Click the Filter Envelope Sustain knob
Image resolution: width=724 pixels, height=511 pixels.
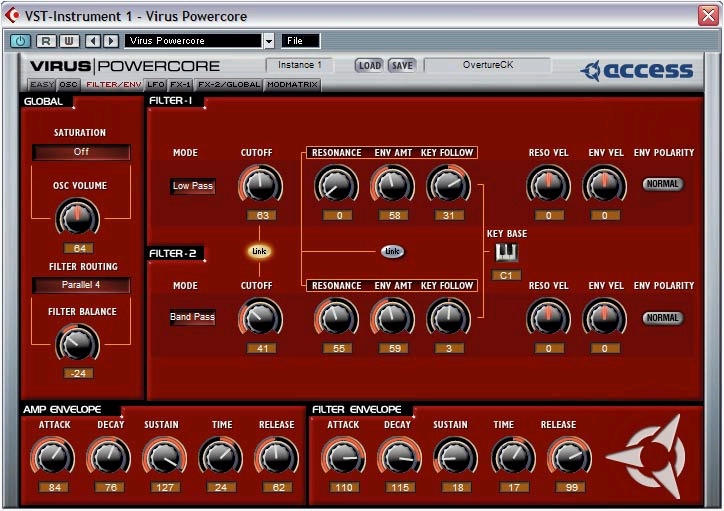pos(456,457)
